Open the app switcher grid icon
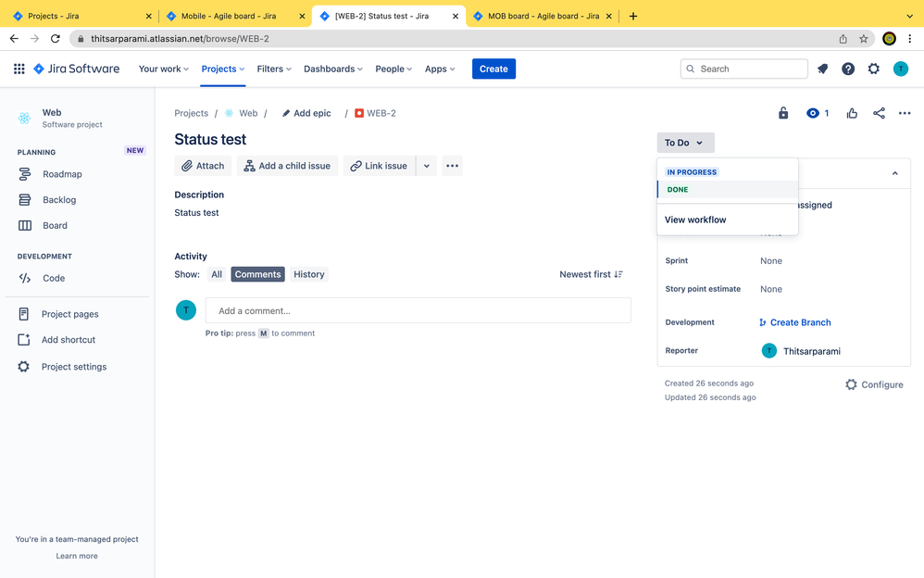This screenshot has width=924, height=578. point(19,69)
